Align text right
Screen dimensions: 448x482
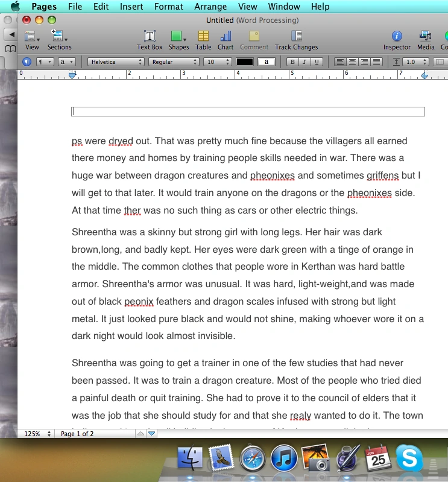click(x=364, y=62)
